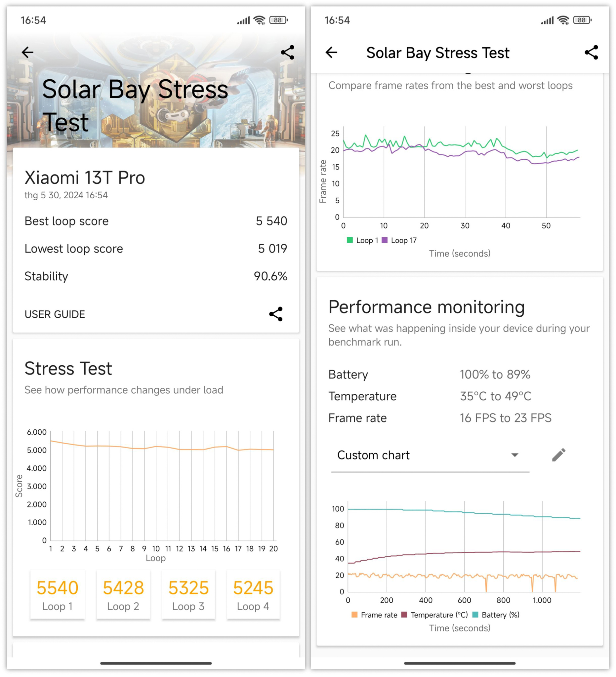Tap the Xiaomi 13T Pro device name
This screenshot has height=677, width=616.
pyautogui.click(x=85, y=178)
